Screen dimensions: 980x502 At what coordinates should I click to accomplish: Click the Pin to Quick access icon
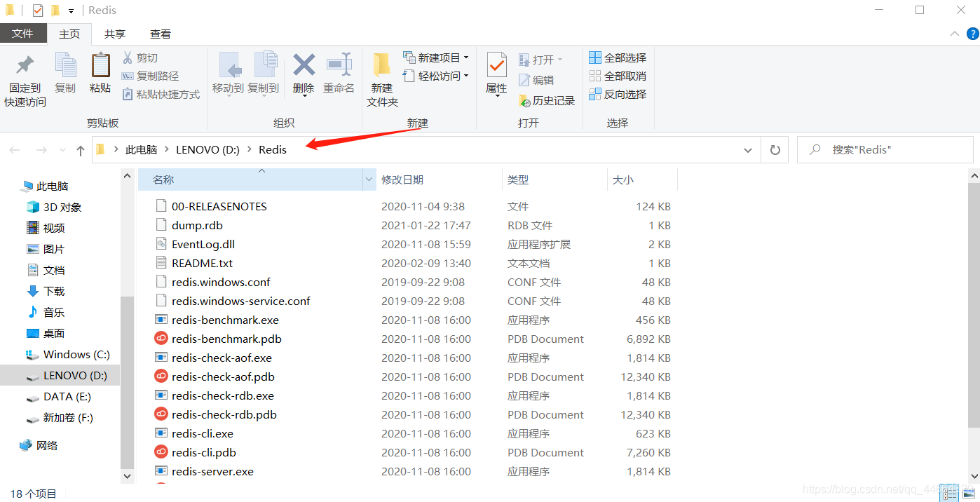coord(25,66)
